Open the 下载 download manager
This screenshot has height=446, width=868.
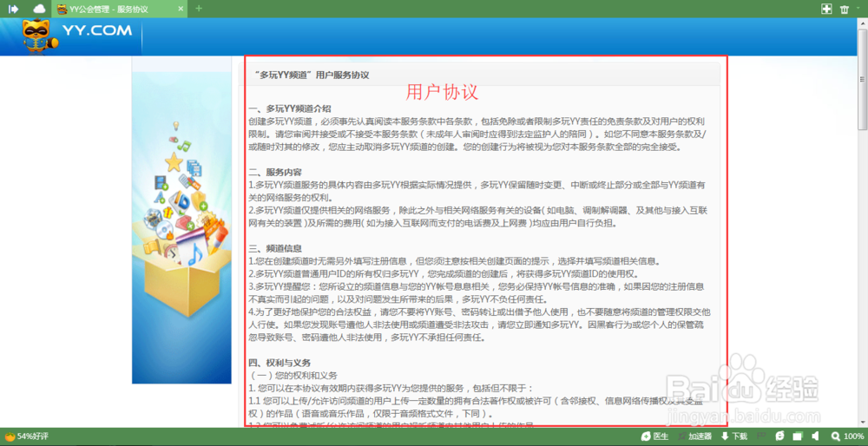[x=734, y=436]
